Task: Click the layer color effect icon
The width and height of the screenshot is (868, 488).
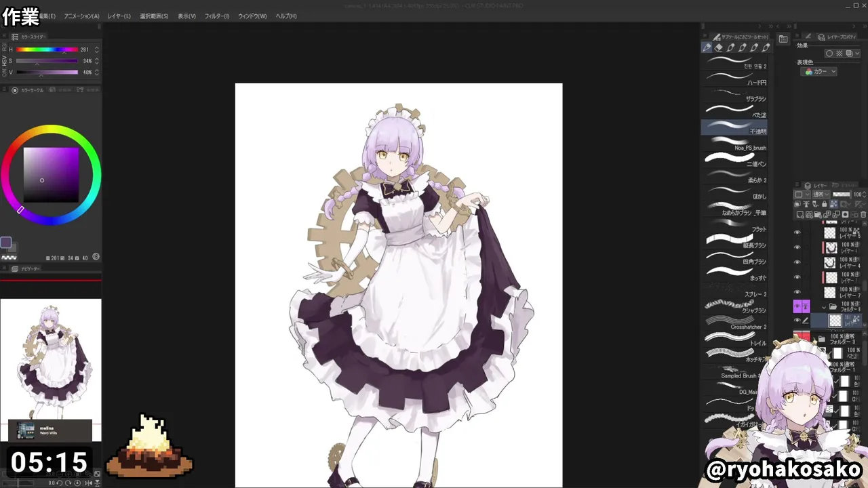Action: 849,54
